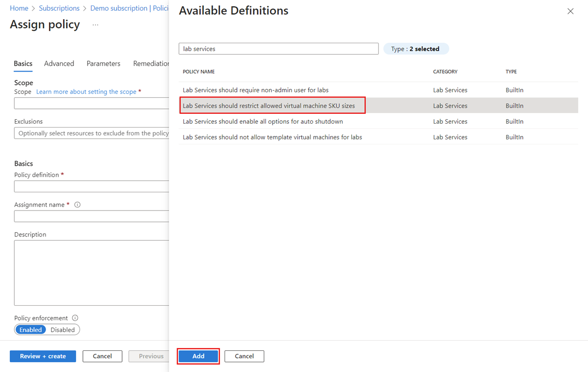The width and height of the screenshot is (588, 372).
Task: Sort by the CATEGORY column header
Action: (445, 72)
